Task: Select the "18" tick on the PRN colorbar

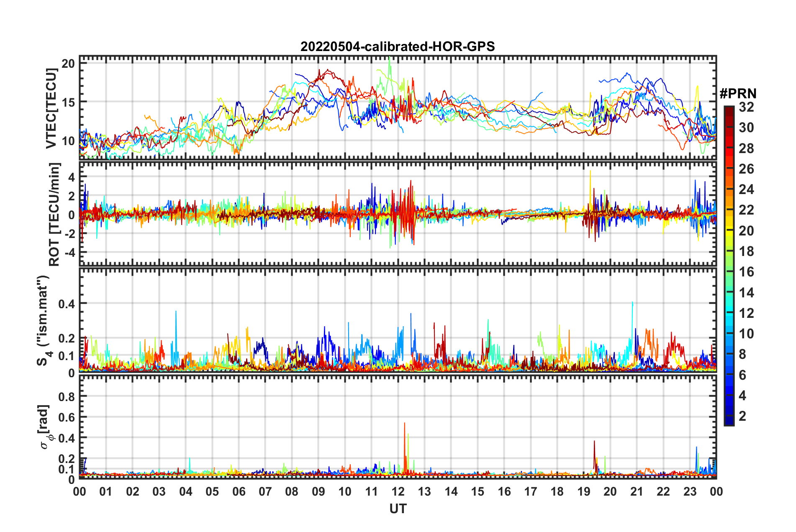Action: [x=746, y=251]
